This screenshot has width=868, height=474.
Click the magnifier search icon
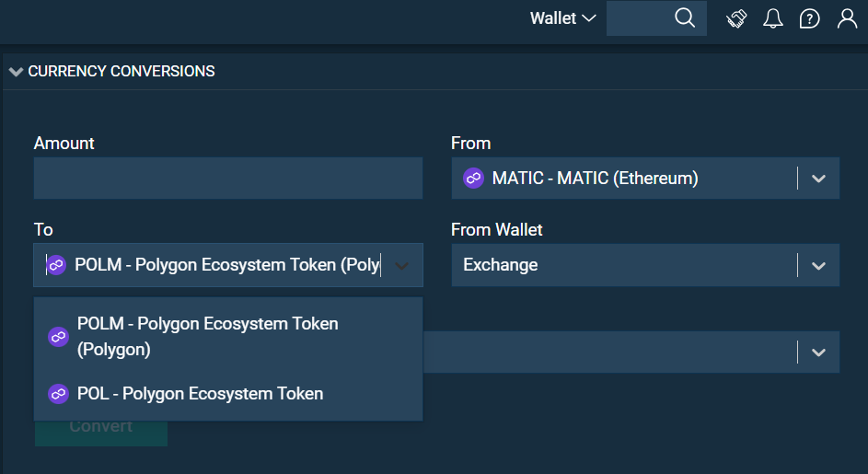685,17
